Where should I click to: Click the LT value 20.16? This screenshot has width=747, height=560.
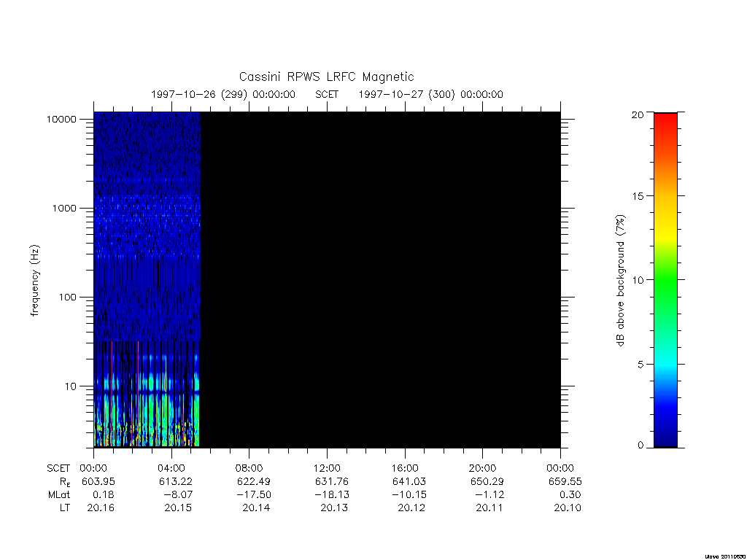point(101,508)
